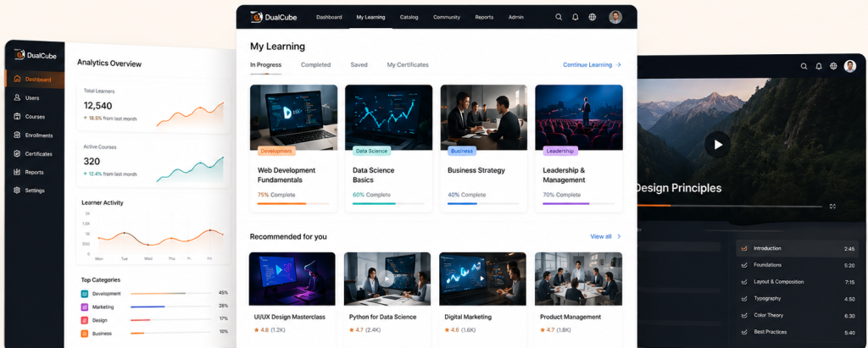Click the video playback progress bar
Screen dimensions: 868x348
[730, 207]
